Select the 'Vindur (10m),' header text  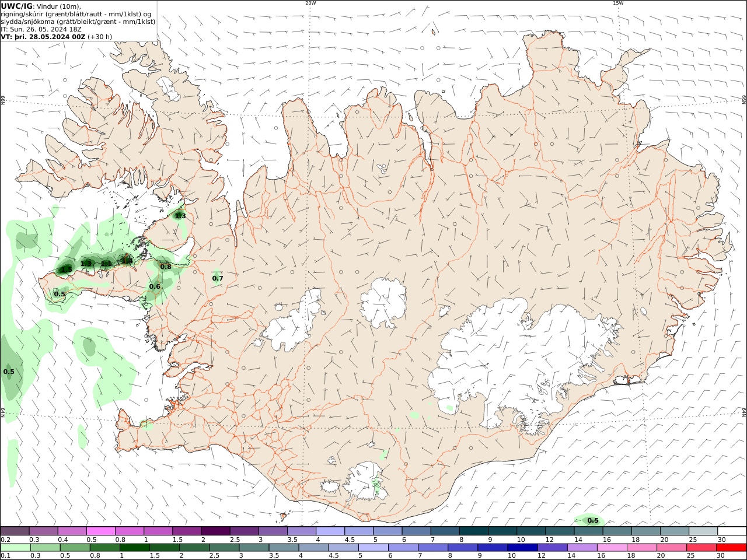coord(59,6)
